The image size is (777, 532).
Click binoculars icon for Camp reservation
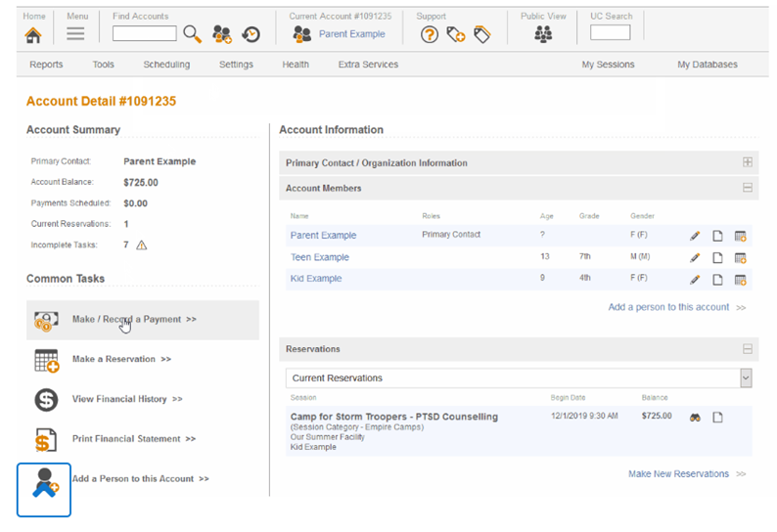tap(695, 418)
